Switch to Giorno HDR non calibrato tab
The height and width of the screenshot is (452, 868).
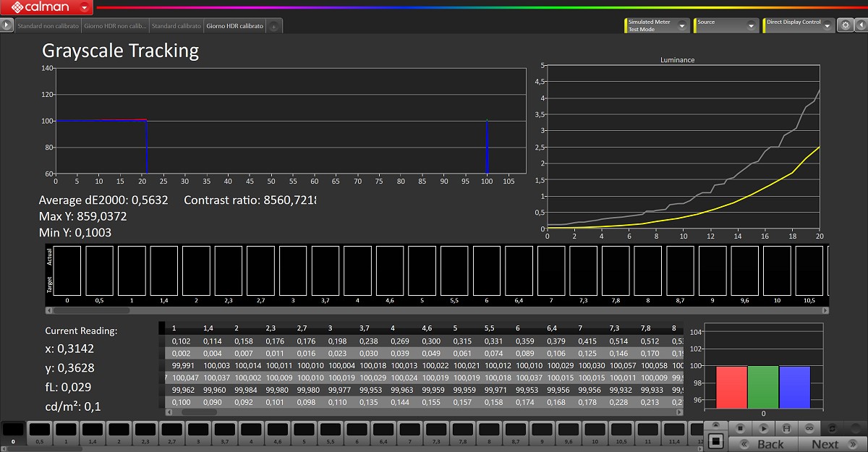point(115,26)
